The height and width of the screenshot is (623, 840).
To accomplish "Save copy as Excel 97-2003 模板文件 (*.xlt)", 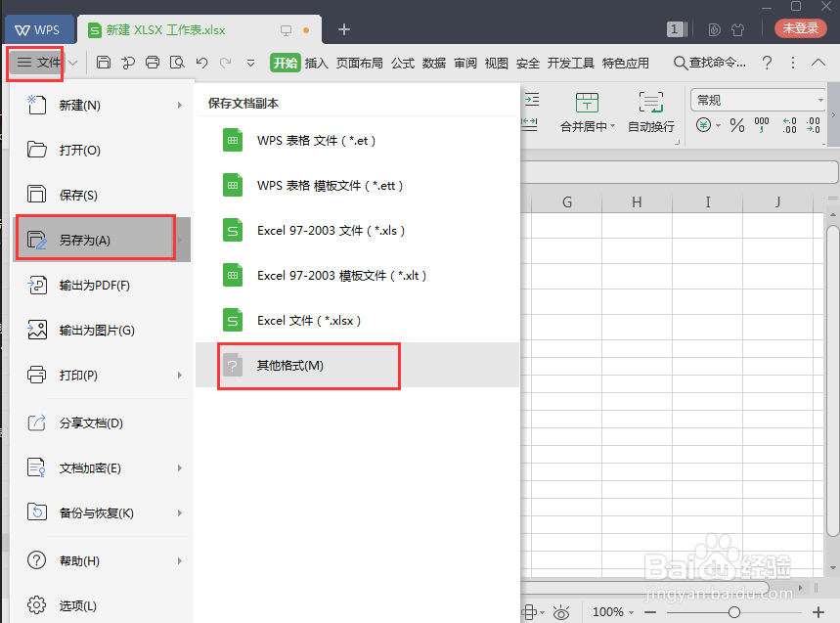I will coord(358,276).
